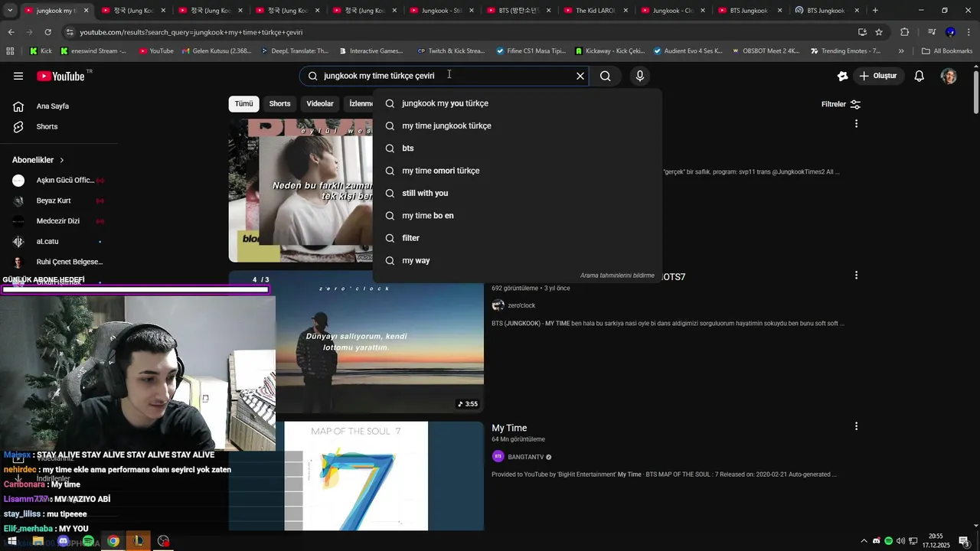
Task: Open the tab search dropdown arrow
Action: 9,11
